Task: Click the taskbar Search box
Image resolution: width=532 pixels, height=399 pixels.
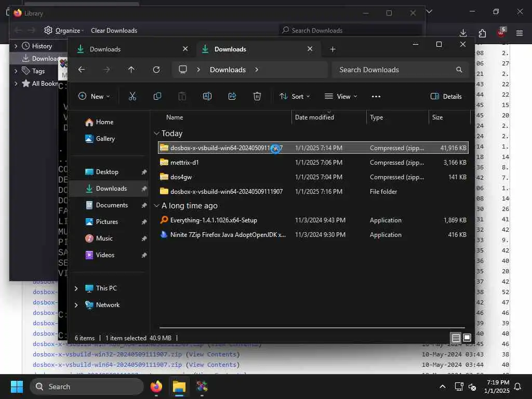Action: tap(87, 387)
